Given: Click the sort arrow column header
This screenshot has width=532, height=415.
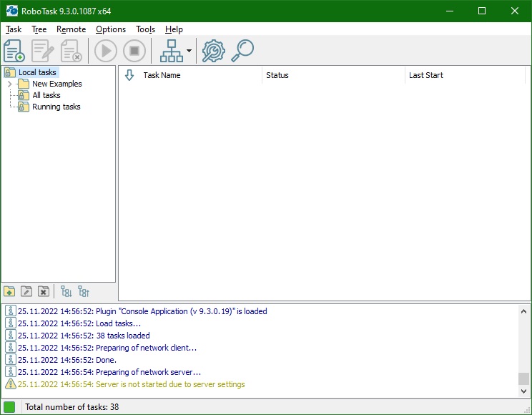Looking at the screenshot, I should click(129, 75).
